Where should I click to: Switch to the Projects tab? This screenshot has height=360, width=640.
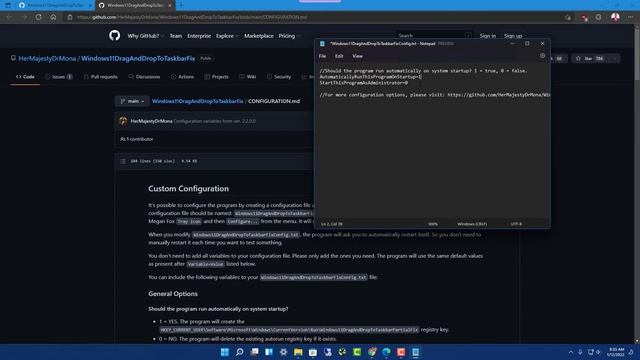(x=216, y=77)
